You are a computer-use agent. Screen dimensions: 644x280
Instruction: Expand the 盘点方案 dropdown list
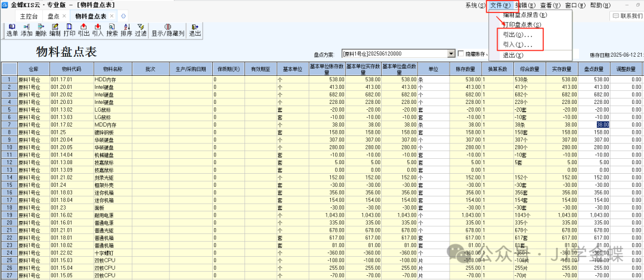pos(452,54)
